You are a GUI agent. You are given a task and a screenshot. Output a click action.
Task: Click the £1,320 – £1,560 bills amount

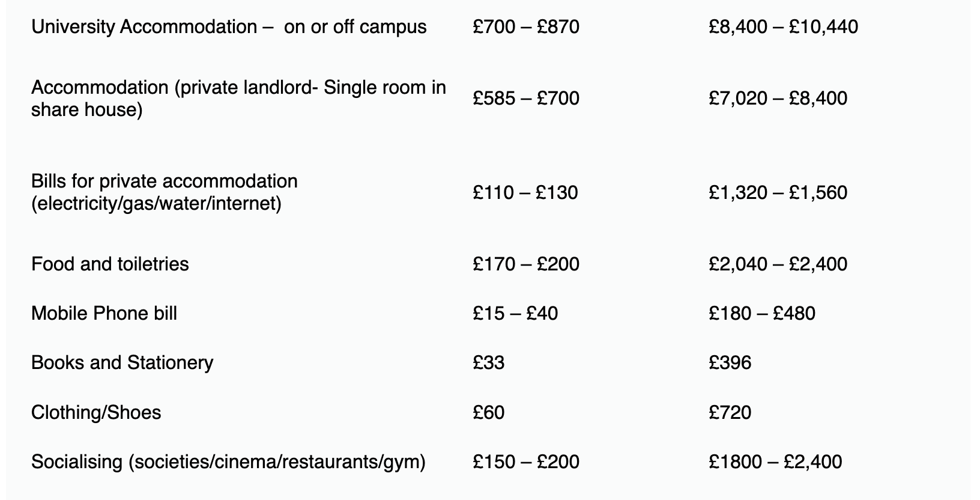pos(778,193)
